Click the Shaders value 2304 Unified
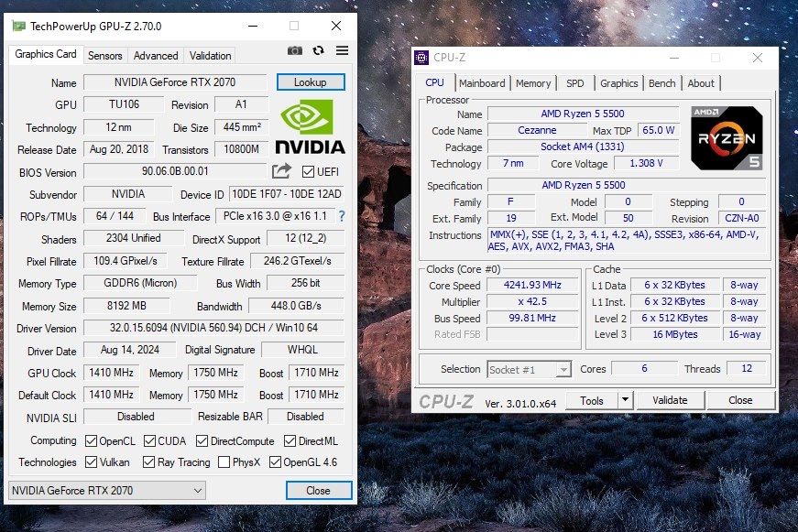The height and width of the screenshot is (532, 798). [134, 238]
